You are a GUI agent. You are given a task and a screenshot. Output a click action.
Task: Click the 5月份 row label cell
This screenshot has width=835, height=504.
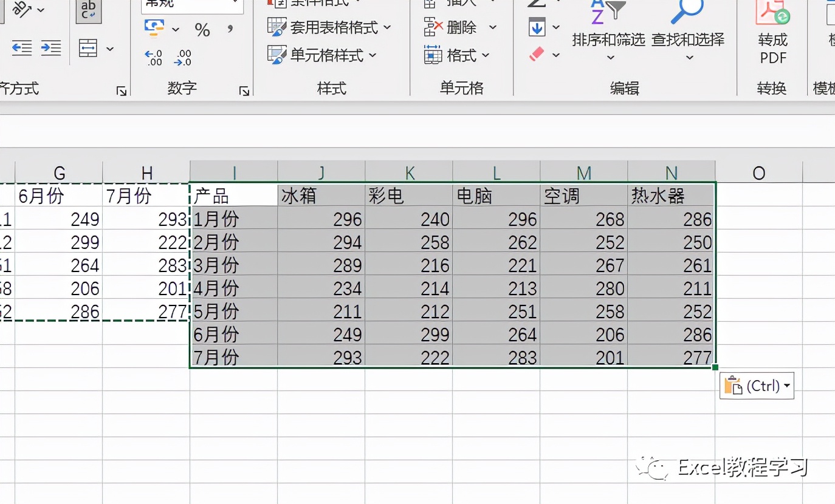tap(234, 310)
